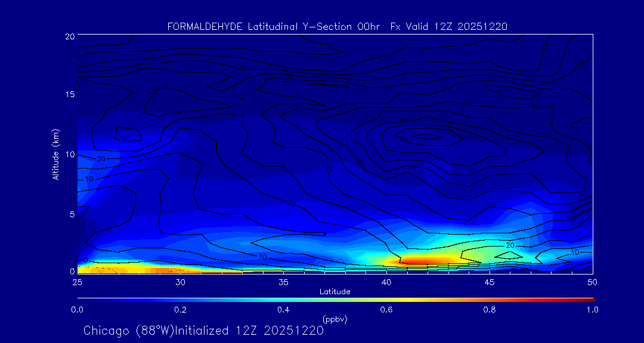Click the 0.6 colorbar label
Screen dimensions: 644x343
[x=386, y=310]
